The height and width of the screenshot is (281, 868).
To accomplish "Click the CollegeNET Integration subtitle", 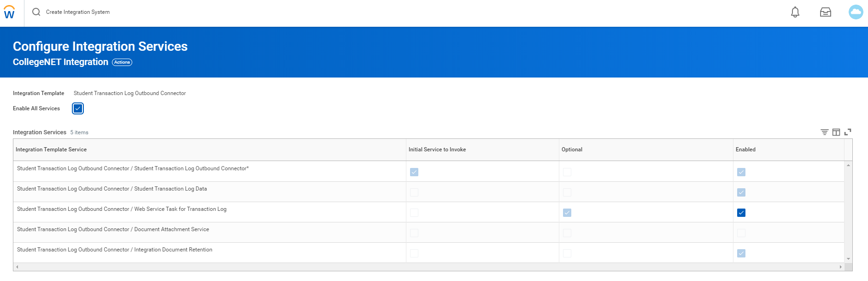I will pyautogui.click(x=60, y=62).
